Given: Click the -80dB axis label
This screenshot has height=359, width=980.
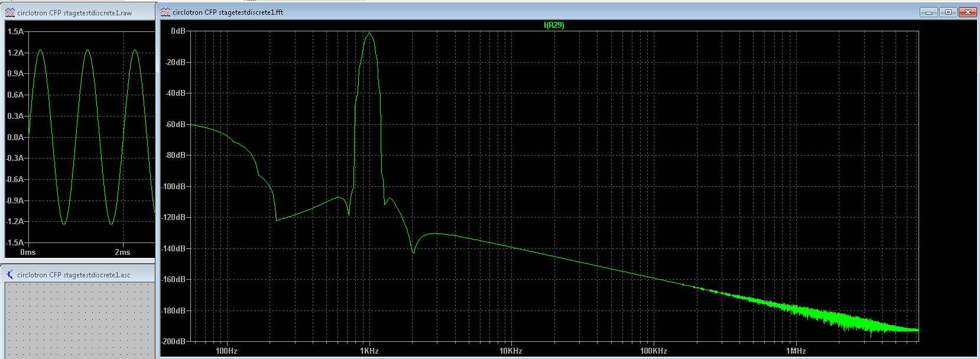Looking at the screenshot, I should click(176, 155).
